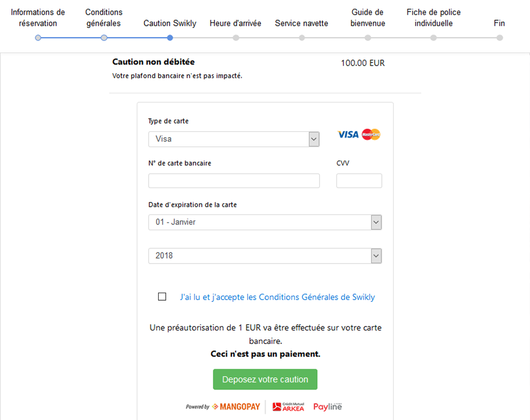
Task: Click the MasterCard logo icon
Action: [371, 135]
